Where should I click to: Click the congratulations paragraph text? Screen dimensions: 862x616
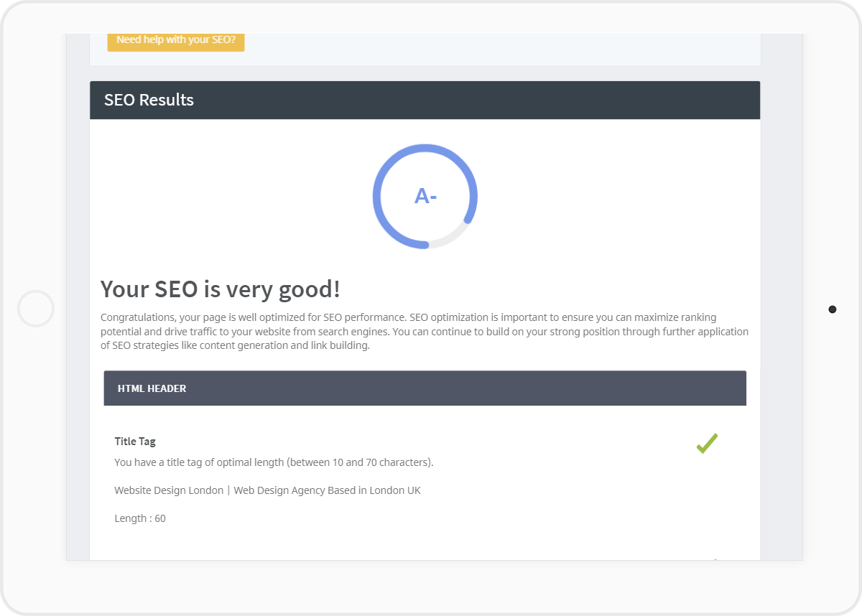(x=425, y=332)
